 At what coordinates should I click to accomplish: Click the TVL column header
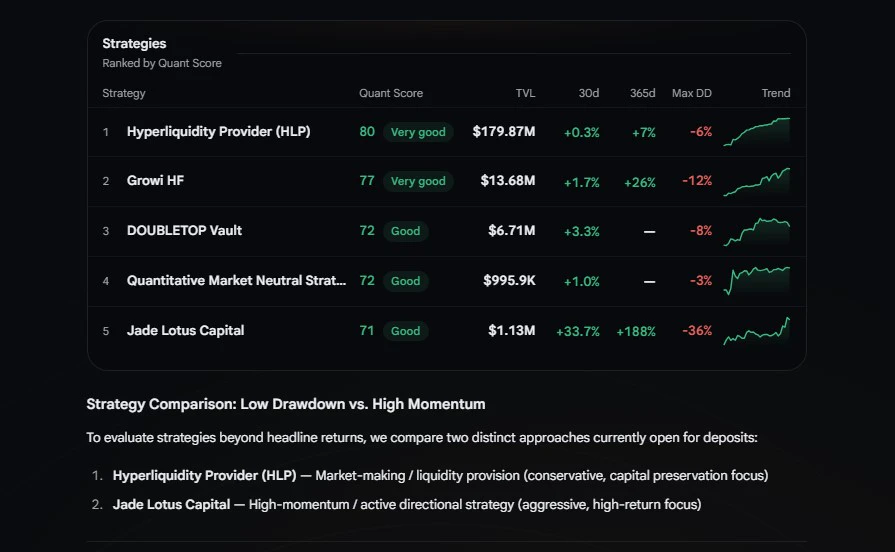coord(525,93)
